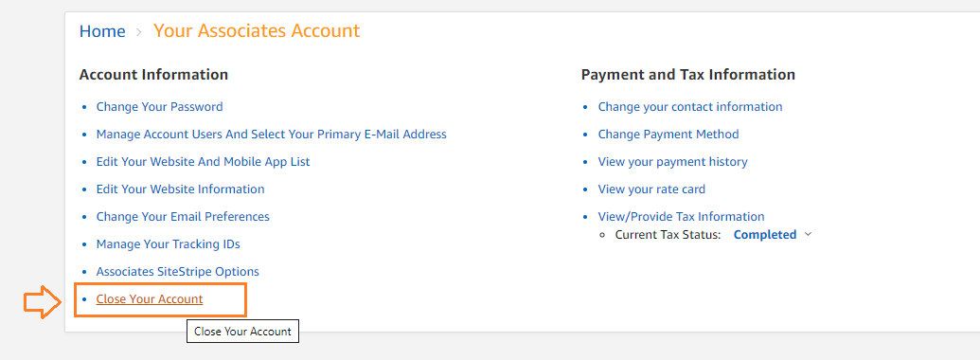Open the Home breadcrumb link
Screen dimensions: 980x360
click(102, 31)
